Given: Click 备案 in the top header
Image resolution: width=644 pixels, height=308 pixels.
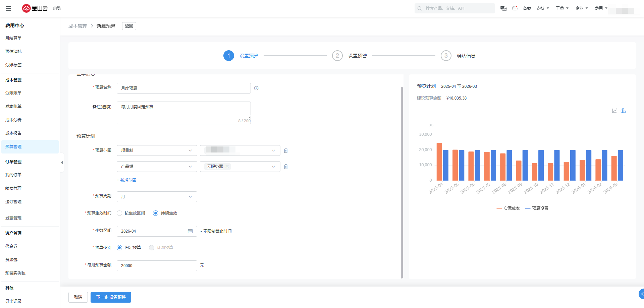Looking at the screenshot, I should (x=527, y=8).
